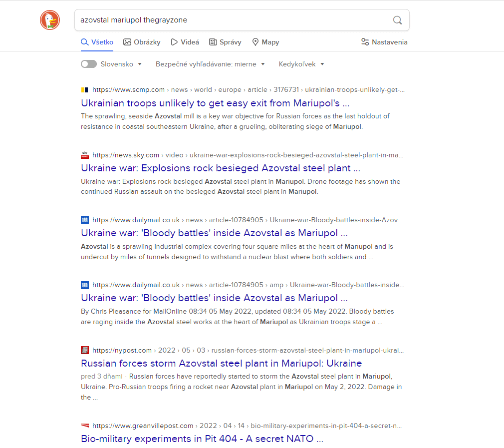Image resolution: width=504 pixels, height=448 pixels.
Task: Open the amp 'Bloody battles' dailymail result title
Action: 215,298
